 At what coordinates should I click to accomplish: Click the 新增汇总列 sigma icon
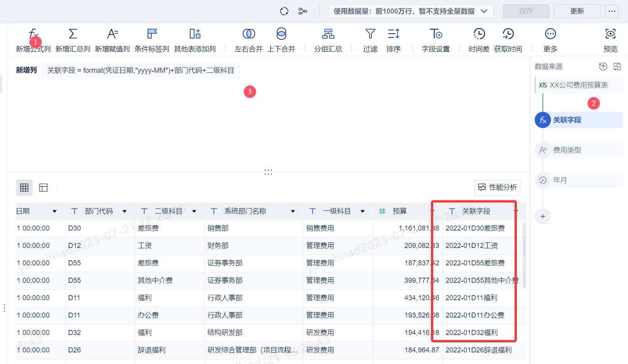click(x=73, y=34)
